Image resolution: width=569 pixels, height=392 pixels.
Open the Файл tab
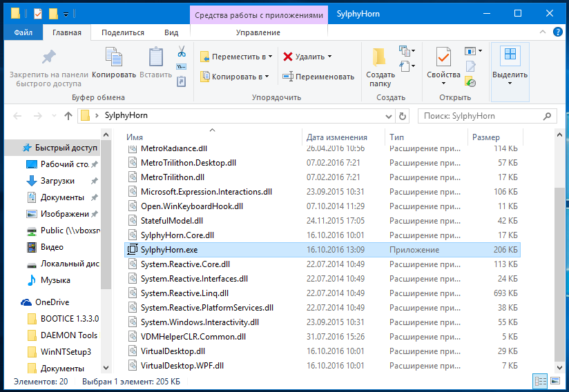(23, 32)
